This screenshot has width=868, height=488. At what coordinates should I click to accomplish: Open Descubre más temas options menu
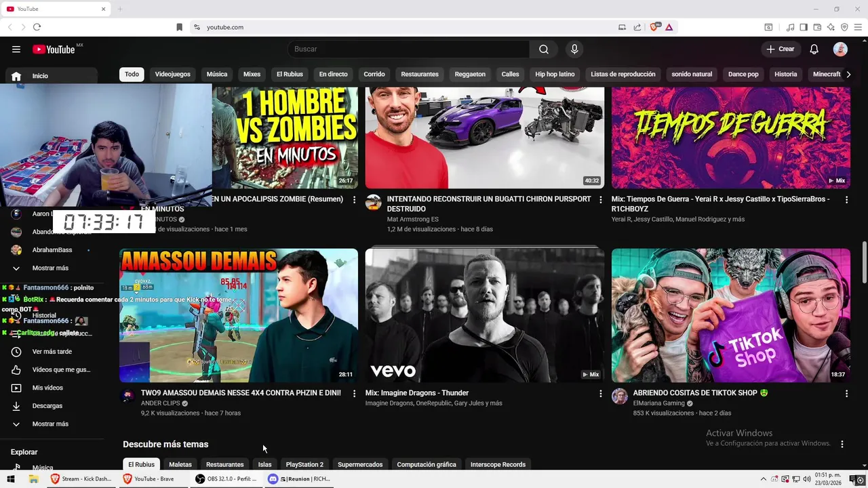click(842, 445)
